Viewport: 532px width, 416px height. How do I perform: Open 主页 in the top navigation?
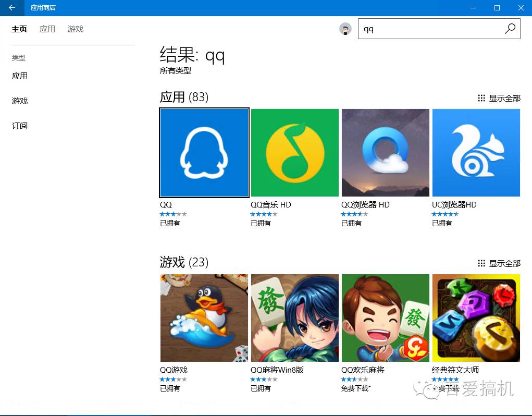pos(19,29)
